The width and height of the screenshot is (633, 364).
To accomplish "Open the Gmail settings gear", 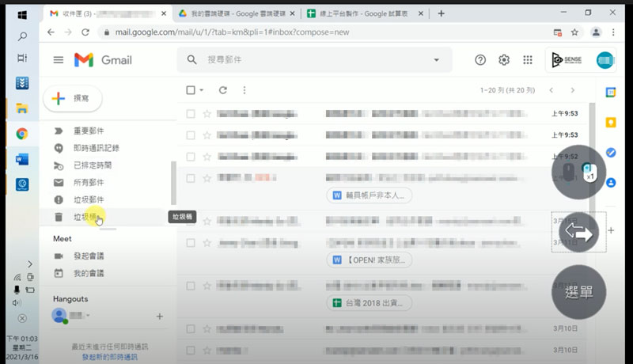I will (504, 60).
